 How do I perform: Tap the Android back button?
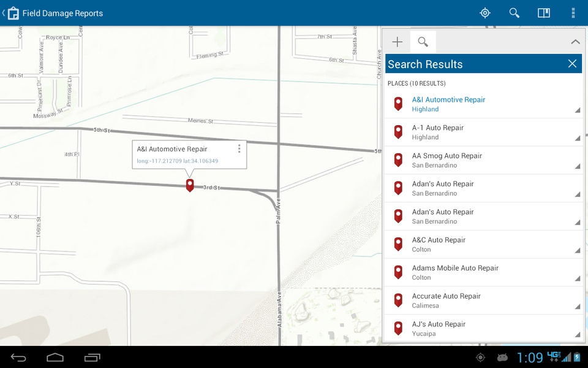tap(18, 358)
